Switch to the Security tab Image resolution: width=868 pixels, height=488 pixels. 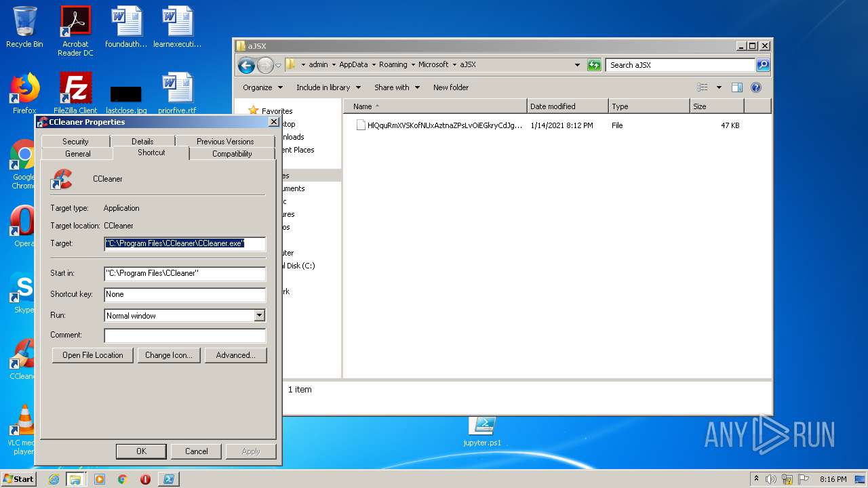pos(75,141)
